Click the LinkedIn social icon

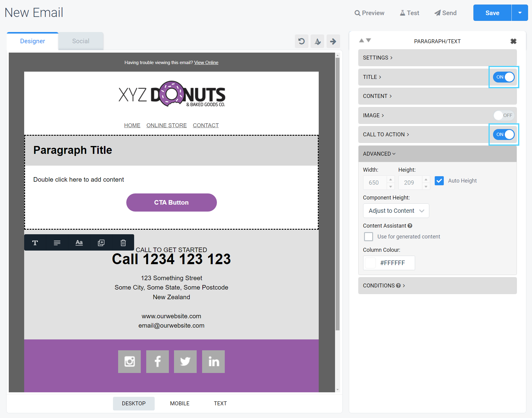pyautogui.click(x=213, y=361)
